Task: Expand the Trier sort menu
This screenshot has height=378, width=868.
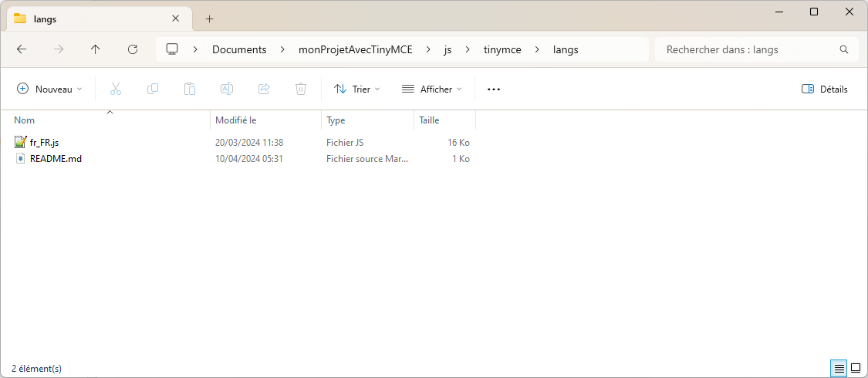Action: [356, 89]
